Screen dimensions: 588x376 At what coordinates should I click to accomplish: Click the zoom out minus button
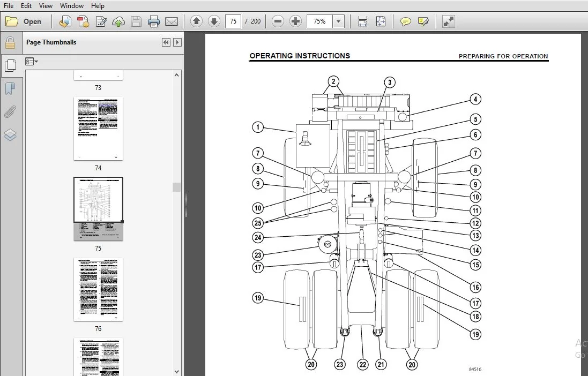point(278,21)
